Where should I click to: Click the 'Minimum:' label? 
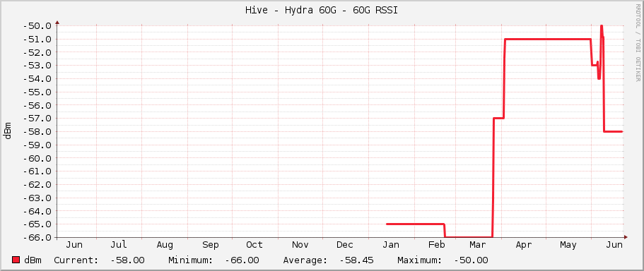[191, 260]
